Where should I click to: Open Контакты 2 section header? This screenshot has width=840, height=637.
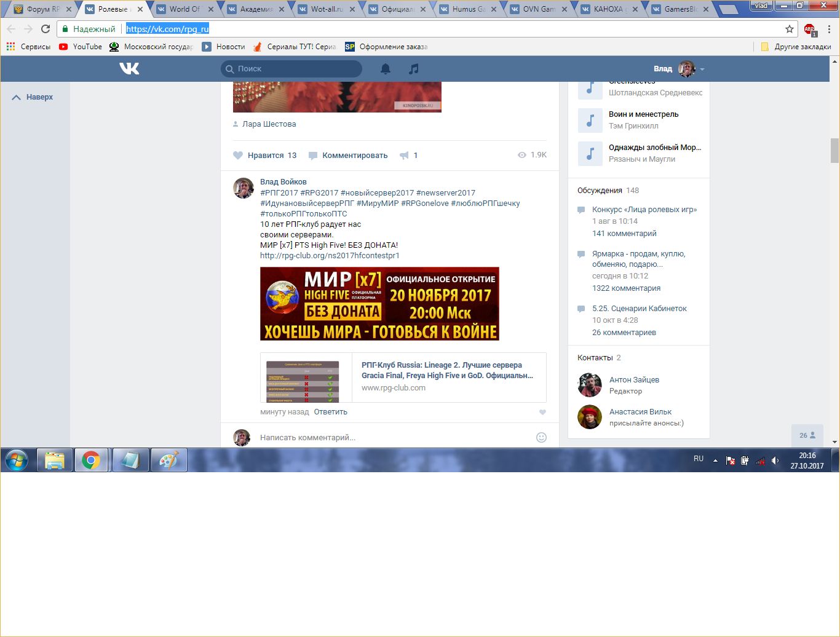coord(599,358)
